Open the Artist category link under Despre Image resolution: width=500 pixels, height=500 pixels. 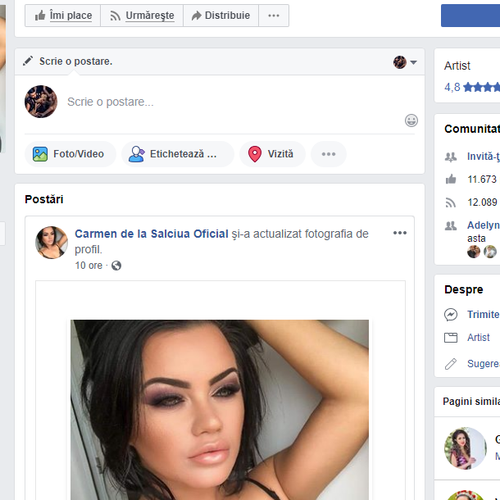pos(478,337)
